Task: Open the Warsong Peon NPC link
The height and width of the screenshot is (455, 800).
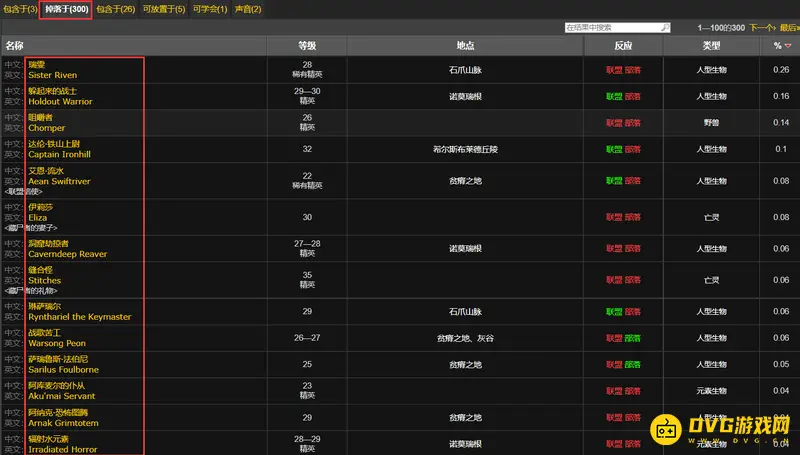Action: (57, 343)
